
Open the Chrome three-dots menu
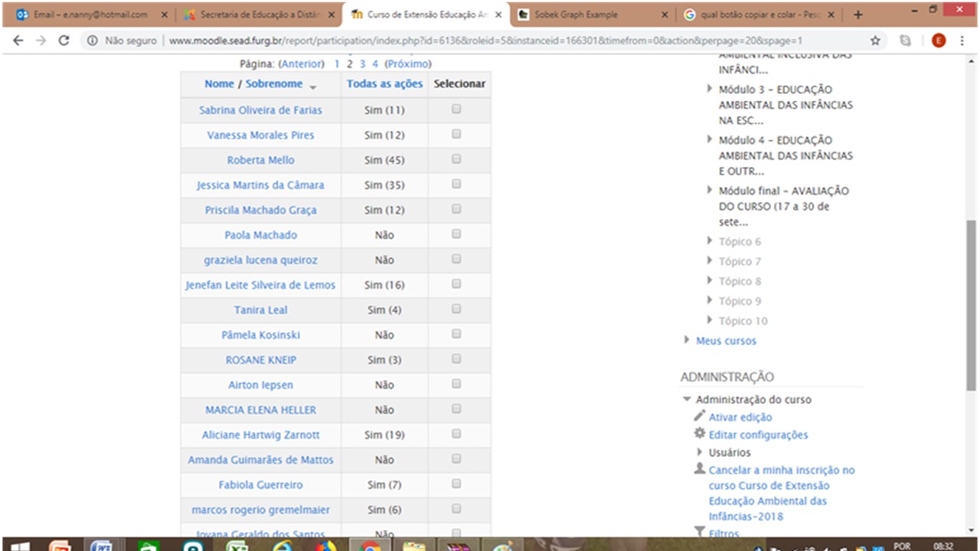point(962,41)
